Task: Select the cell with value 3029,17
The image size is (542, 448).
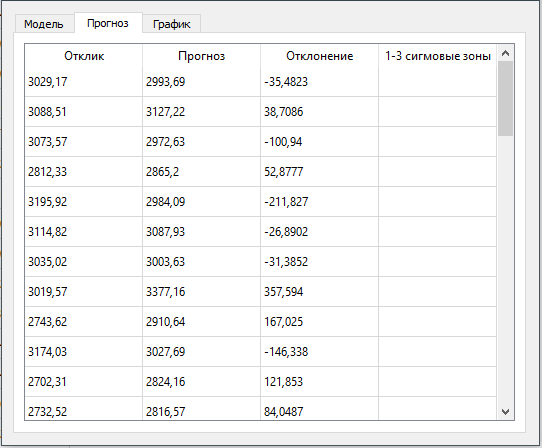Action: tap(84, 82)
